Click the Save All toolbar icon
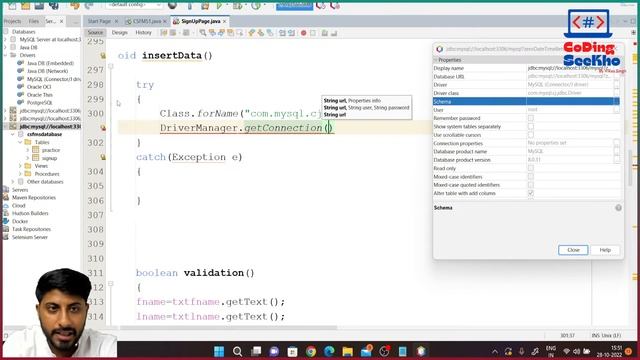The height and width of the screenshot is (360, 640). 54,6
